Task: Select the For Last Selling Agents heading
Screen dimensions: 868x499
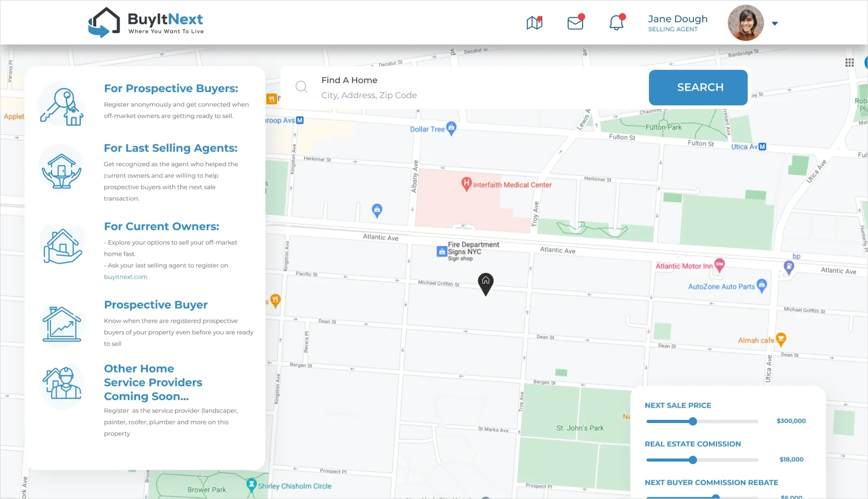Action: pyautogui.click(x=170, y=148)
